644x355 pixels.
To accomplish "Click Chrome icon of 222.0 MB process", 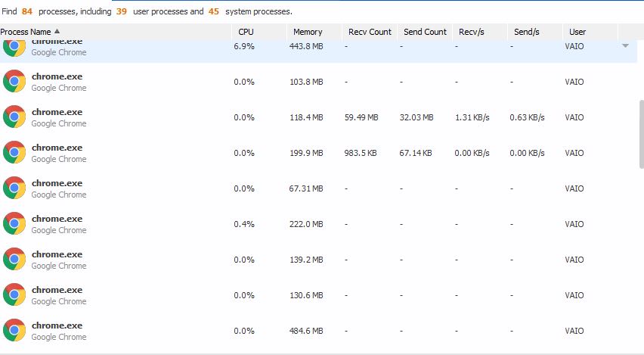I will tap(14, 223).
